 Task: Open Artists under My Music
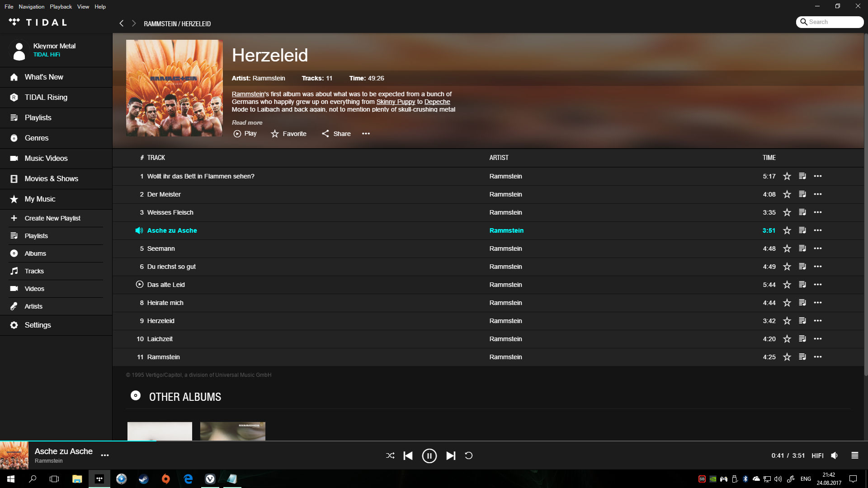coord(56,306)
